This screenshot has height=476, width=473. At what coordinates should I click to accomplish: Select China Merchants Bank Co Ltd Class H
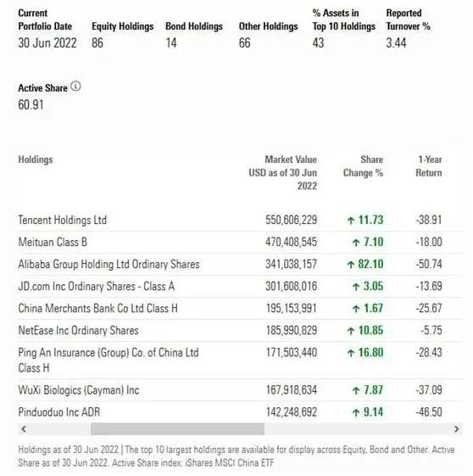pos(98,308)
